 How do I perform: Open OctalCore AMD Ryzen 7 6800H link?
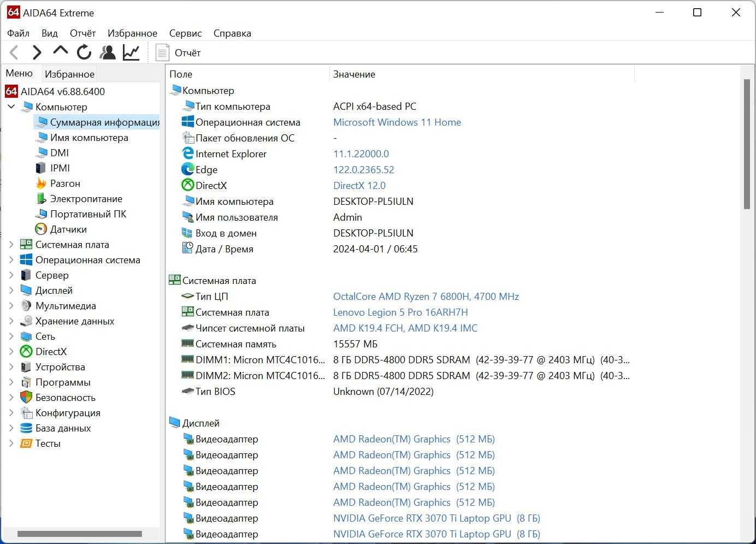coord(426,297)
